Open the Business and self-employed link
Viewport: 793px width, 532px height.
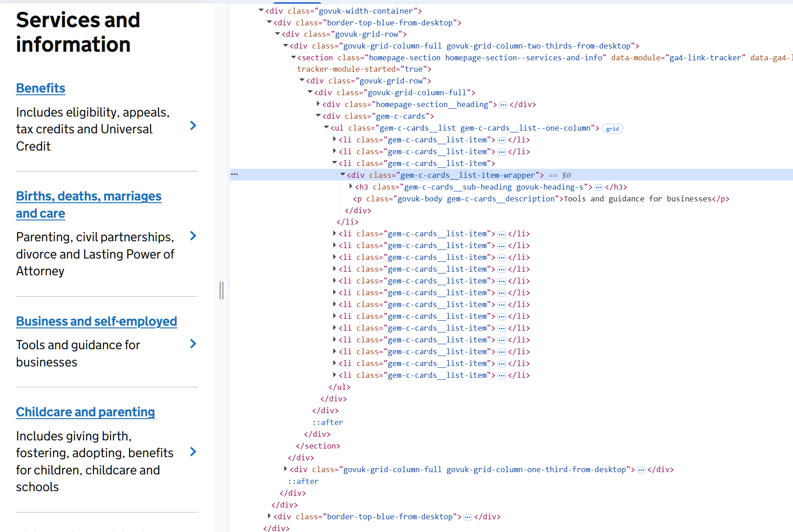point(96,322)
